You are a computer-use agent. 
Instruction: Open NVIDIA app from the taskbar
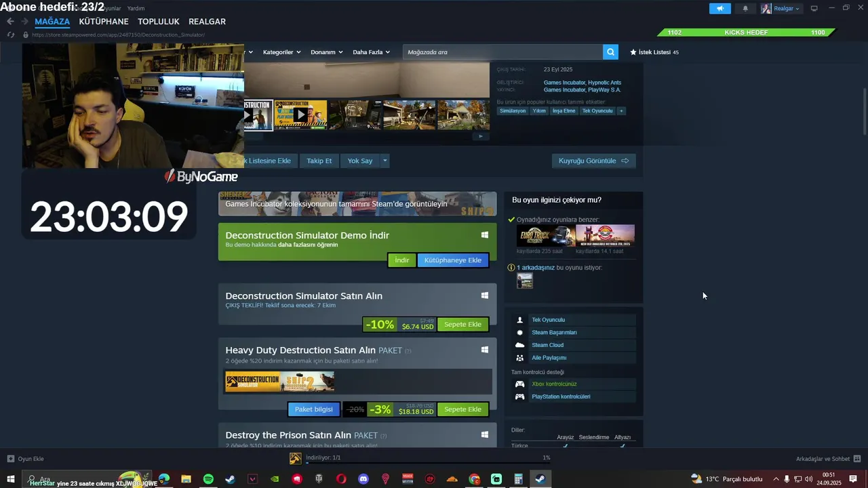pos(275,479)
